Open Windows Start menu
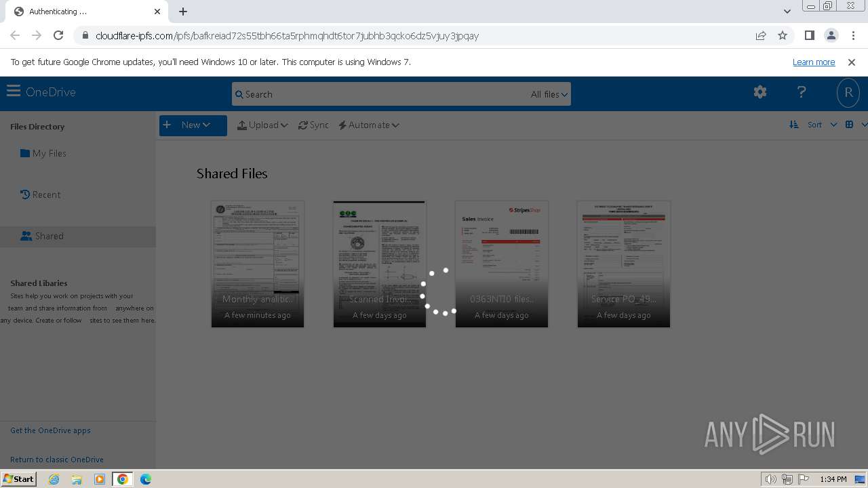 (x=18, y=479)
